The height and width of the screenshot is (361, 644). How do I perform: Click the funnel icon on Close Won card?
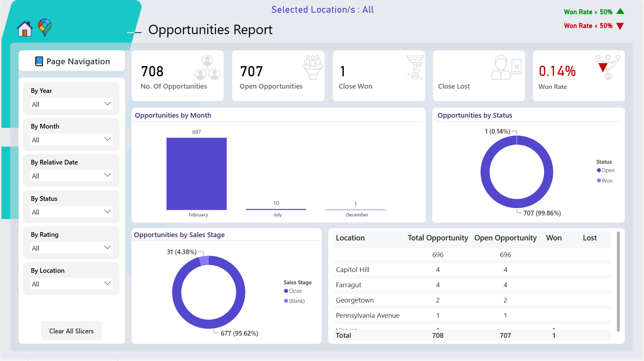pos(415,67)
